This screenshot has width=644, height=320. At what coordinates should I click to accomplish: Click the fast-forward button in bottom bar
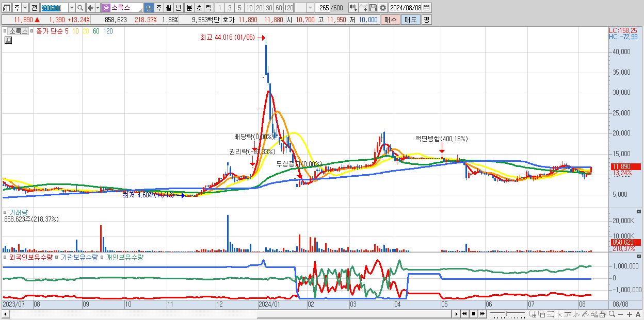click(x=482, y=314)
